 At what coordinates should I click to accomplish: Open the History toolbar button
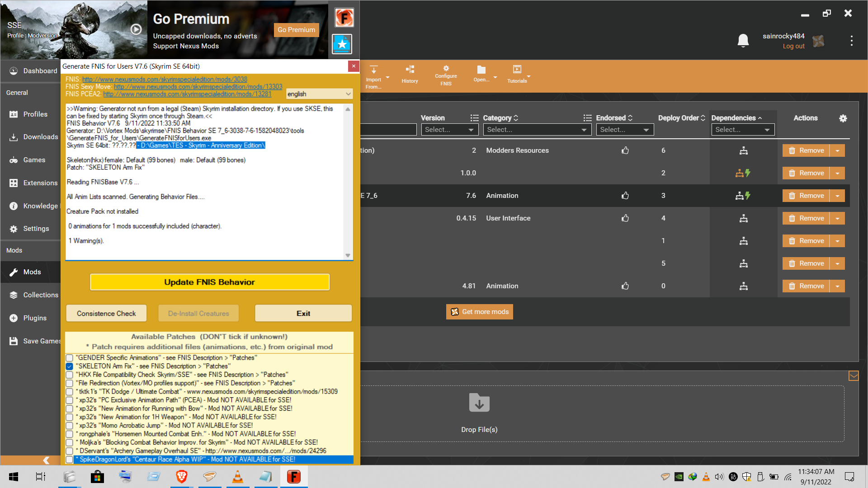pyautogui.click(x=410, y=75)
